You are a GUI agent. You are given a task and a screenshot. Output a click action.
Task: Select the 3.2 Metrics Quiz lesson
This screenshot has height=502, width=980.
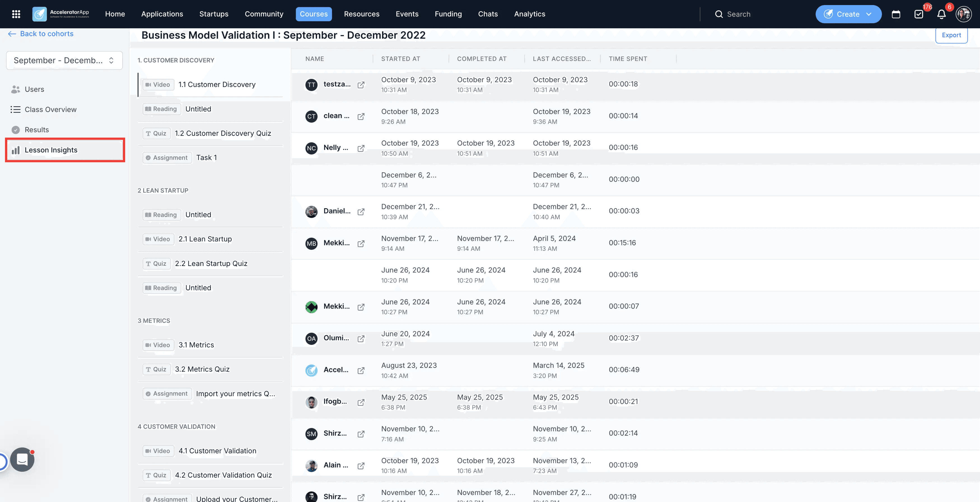[x=210, y=369]
